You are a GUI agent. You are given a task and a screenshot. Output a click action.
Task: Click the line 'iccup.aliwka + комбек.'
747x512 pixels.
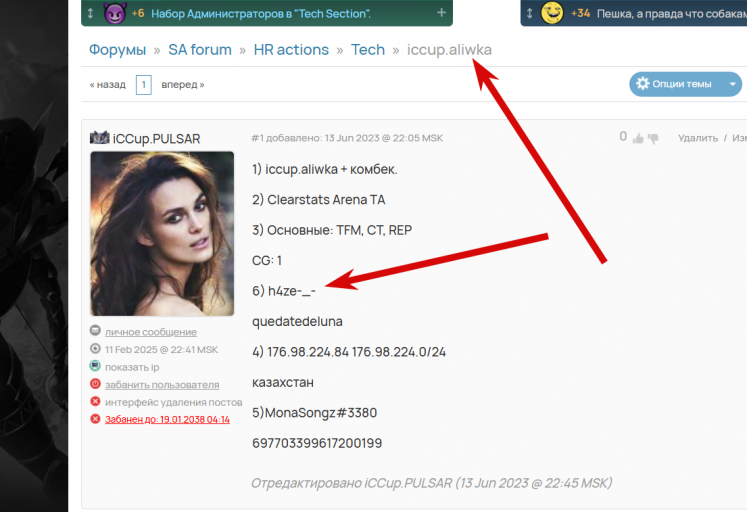[x=331, y=169]
